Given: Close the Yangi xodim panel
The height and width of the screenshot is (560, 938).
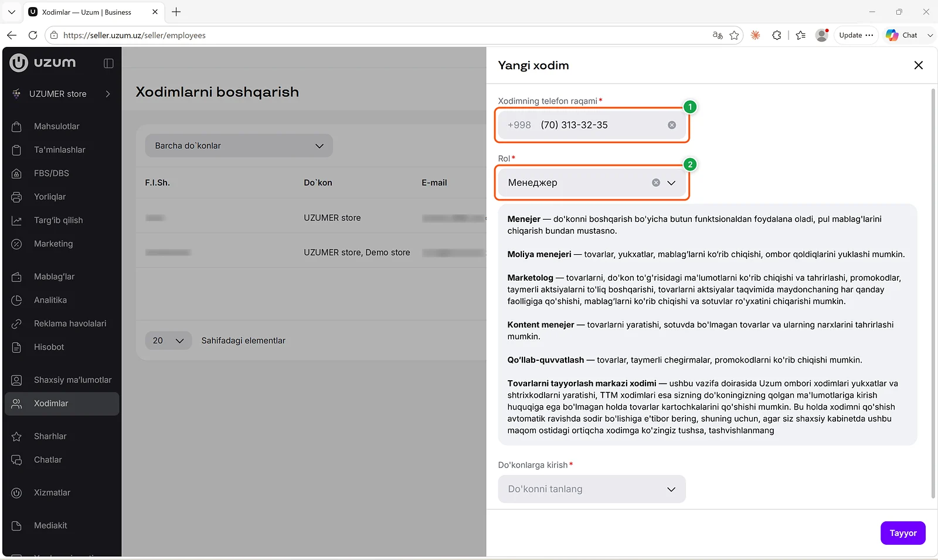Looking at the screenshot, I should click(919, 65).
